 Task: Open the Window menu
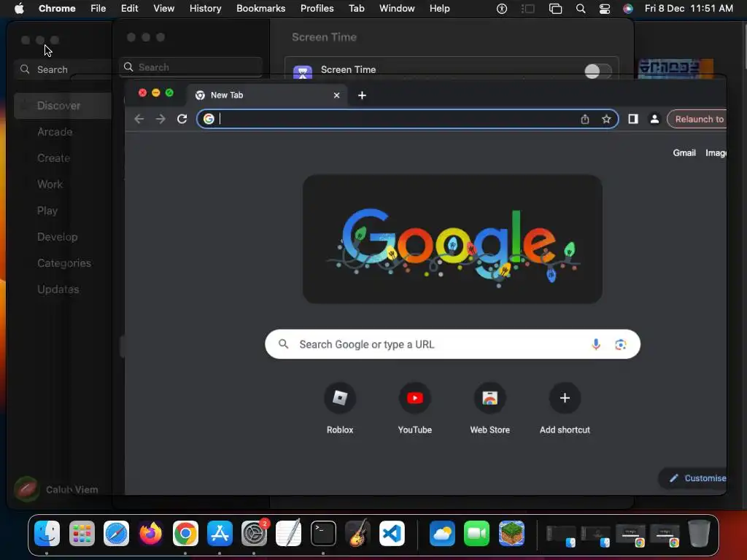click(x=397, y=8)
